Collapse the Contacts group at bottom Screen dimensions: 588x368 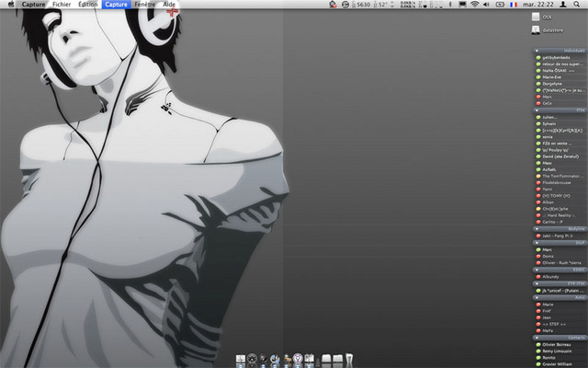537,338
